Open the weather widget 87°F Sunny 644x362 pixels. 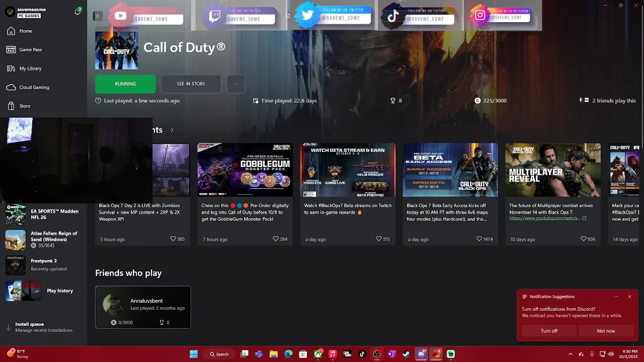point(18,354)
